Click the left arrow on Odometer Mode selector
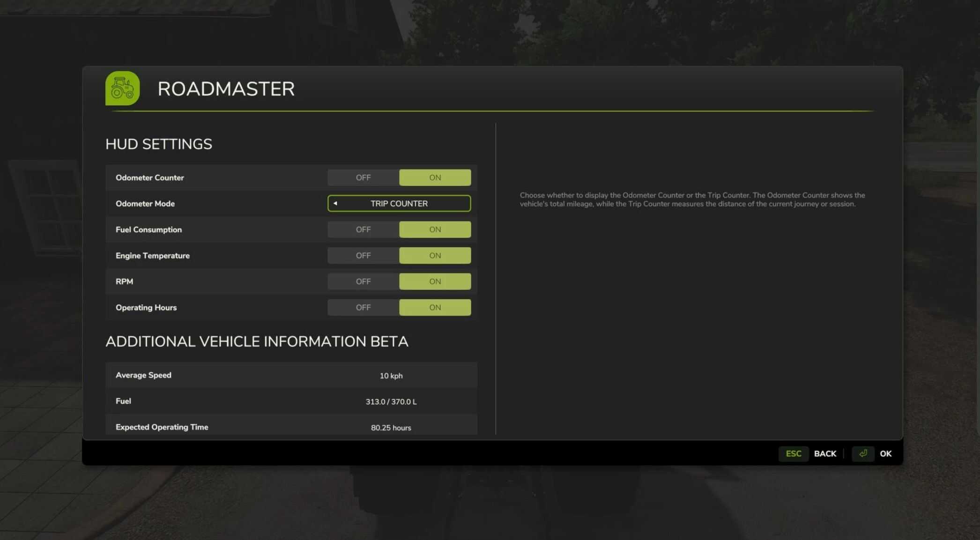This screenshot has width=980, height=540. 334,203
